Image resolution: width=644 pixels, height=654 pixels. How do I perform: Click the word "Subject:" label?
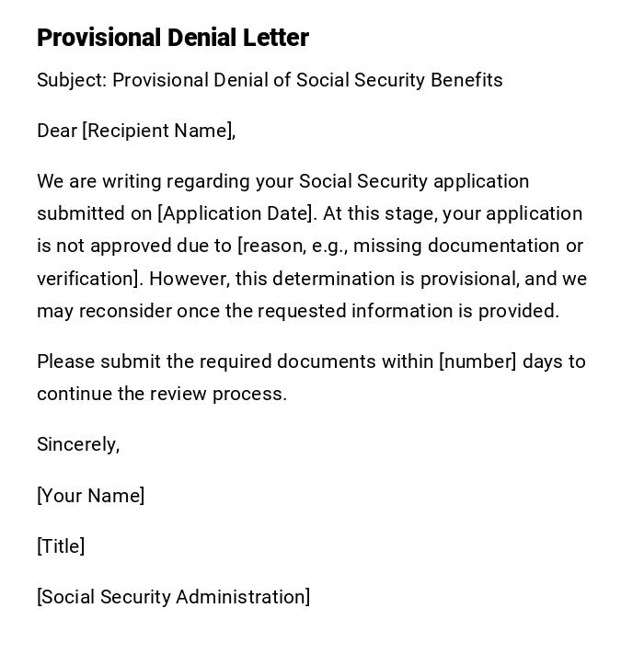click(72, 80)
